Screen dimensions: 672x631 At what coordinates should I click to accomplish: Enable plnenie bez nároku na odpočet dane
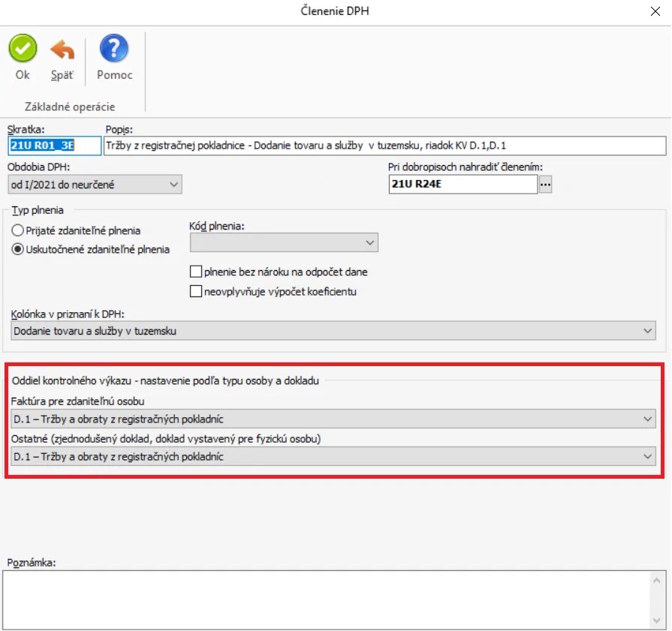pos(196,272)
